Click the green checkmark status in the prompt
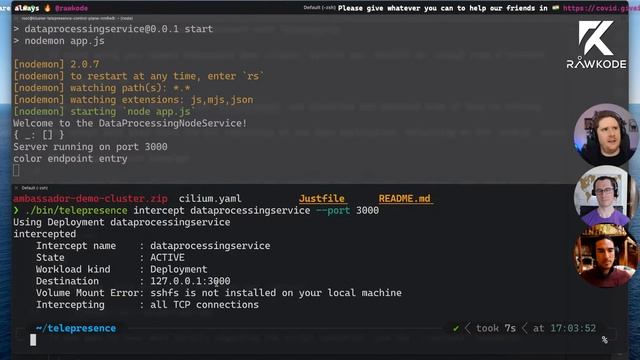The image size is (640, 360). coord(456,328)
